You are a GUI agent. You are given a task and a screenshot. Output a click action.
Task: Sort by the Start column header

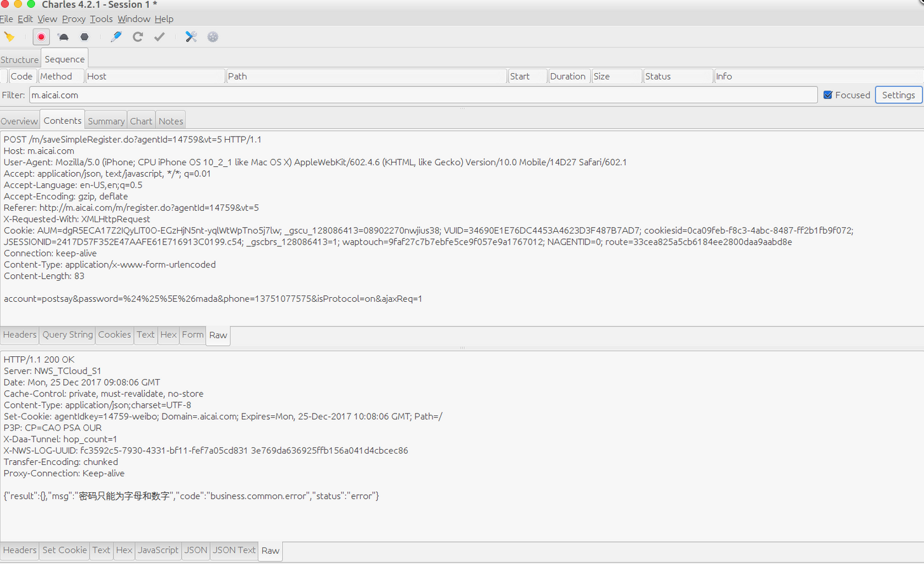(x=527, y=76)
